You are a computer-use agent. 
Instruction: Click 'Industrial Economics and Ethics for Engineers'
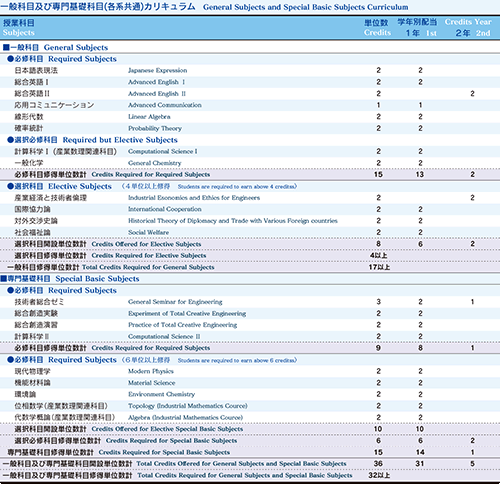pyautogui.click(x=194, y=198)
